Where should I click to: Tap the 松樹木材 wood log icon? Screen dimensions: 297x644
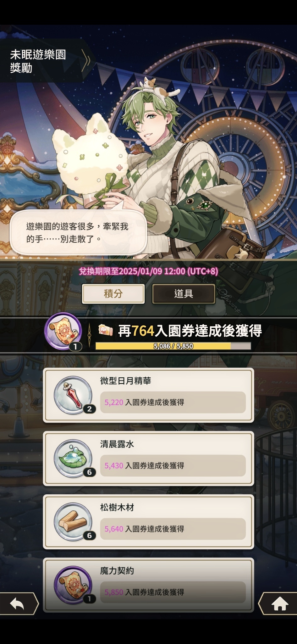tap(73, 522)
